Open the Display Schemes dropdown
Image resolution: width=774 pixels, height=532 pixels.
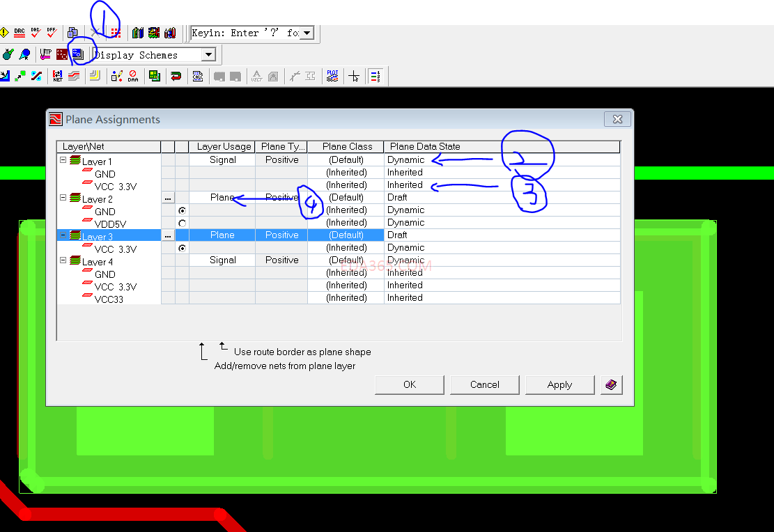[x=209, y=54]
